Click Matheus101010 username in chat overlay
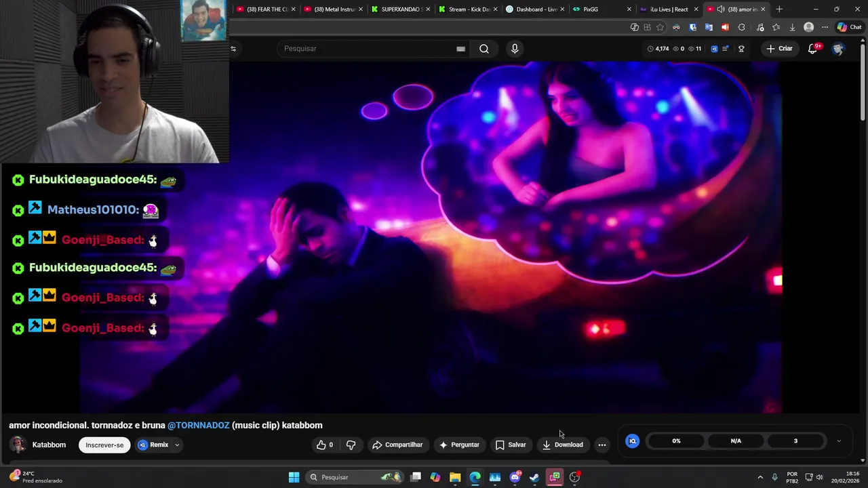Viewport: 868px width, 488px height. pyautogui.click(x=92, y=210)
